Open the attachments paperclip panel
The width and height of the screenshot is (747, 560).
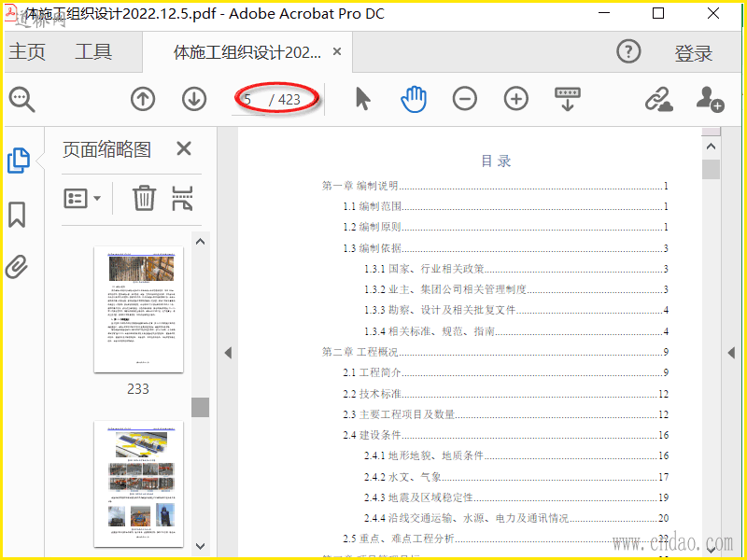(x=17, y=267)
